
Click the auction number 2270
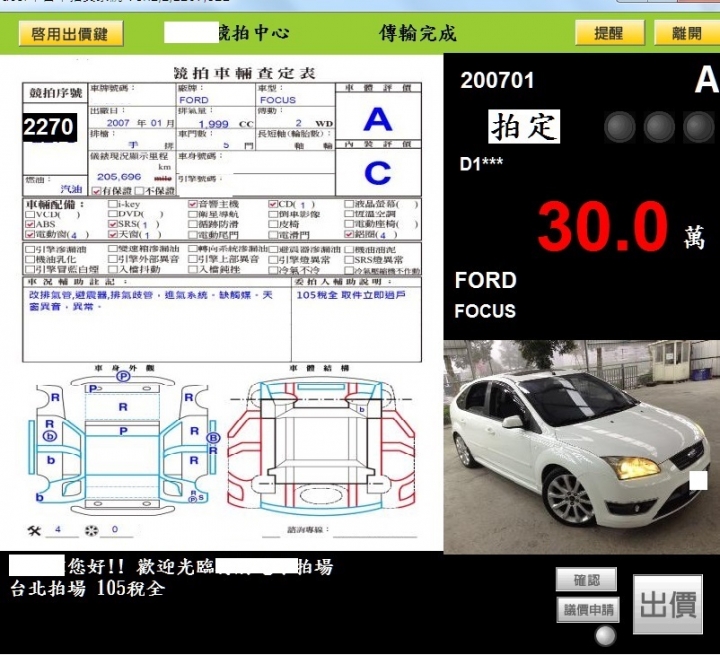pyautogui.click(x=49, y=127)
